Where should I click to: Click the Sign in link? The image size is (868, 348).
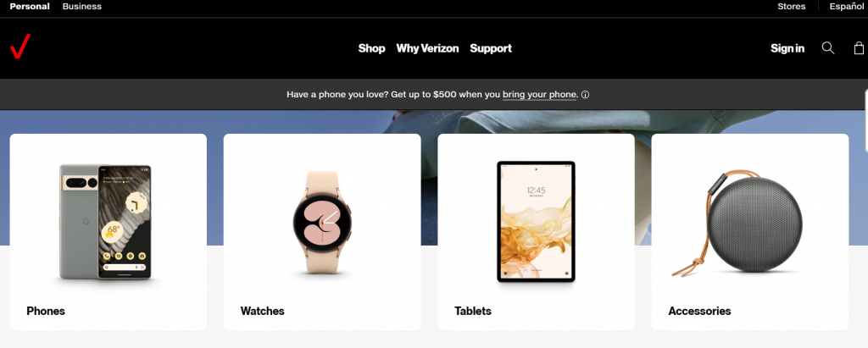(x=787, y=49)
